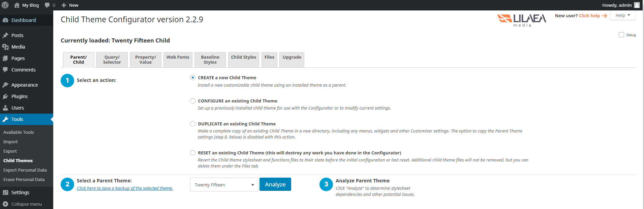The image size is (644, 209).
Task: Switch to the Web Fonts tab
Action: pyautogui.click(x=178, y=58)
